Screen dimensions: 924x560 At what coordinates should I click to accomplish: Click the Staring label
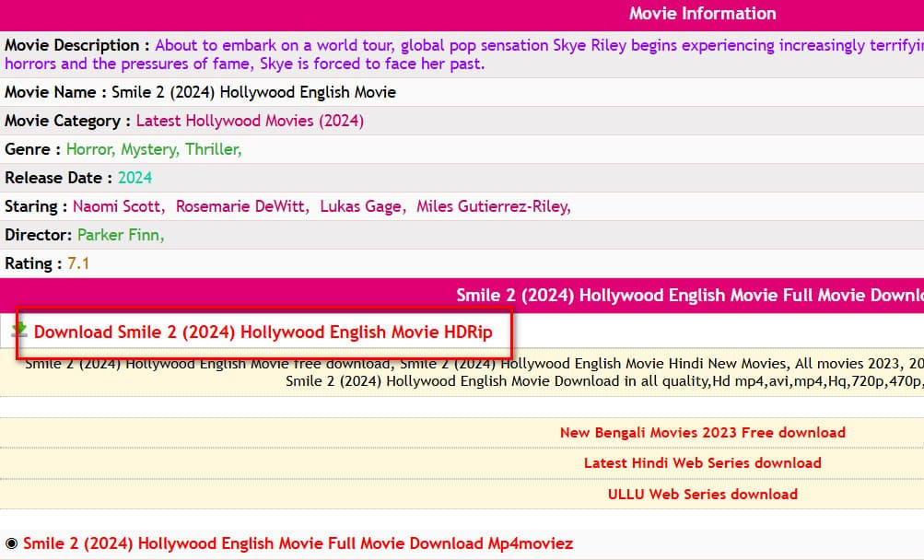click(x=36, y=207)
